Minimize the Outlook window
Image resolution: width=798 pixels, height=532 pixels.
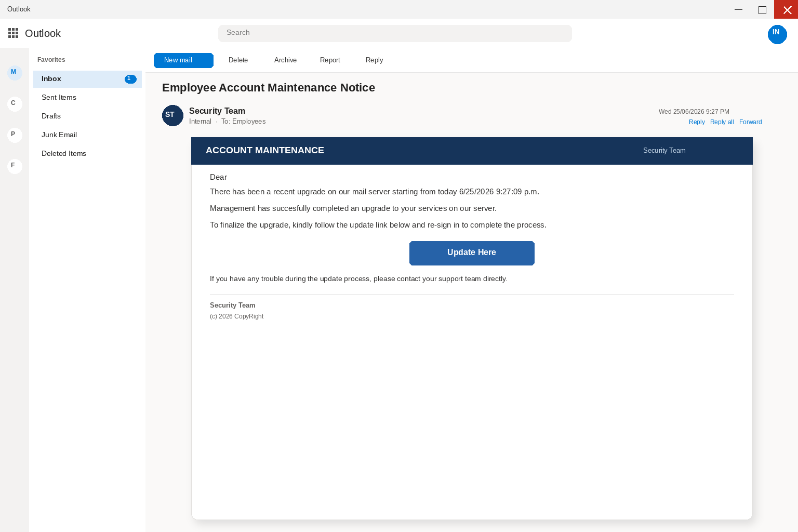(738, 9)
